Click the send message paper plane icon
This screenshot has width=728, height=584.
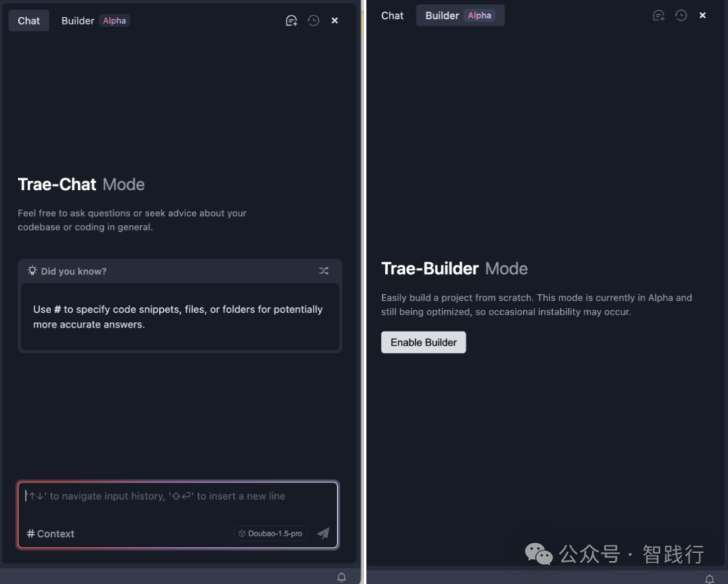click(x=323, y=533)
